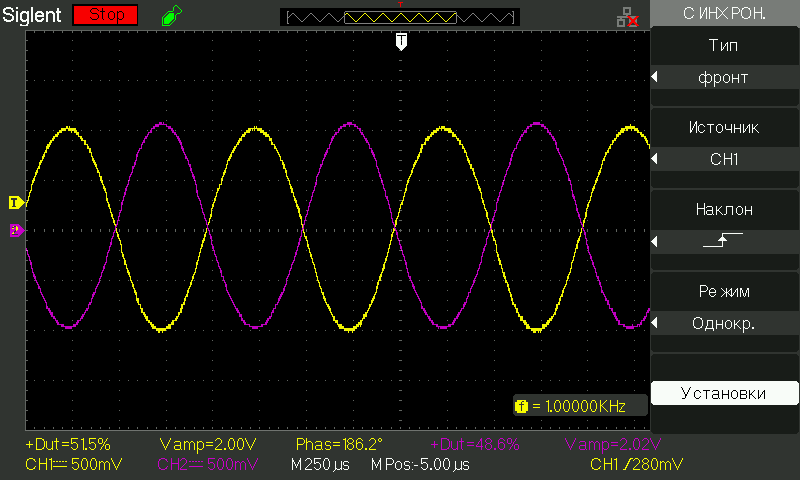The height and width of the screenshot is (480, 800).
Task: Click the white trigger position marker at top
Action: click(402, 41)
